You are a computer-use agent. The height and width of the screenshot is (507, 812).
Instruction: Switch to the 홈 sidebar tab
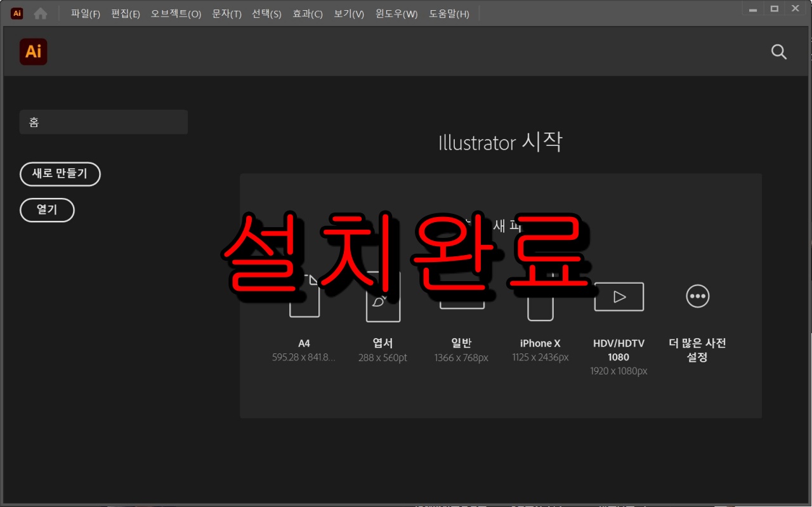[103, 122]
